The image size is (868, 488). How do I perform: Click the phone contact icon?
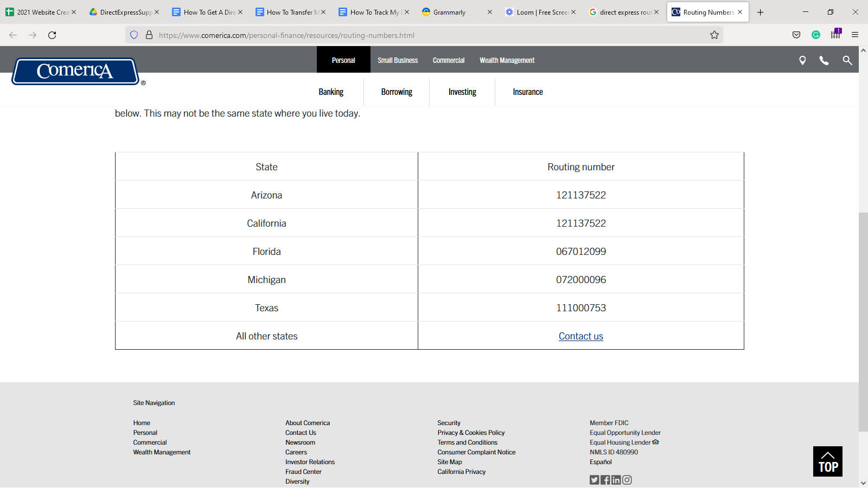(x=824, y=61)
